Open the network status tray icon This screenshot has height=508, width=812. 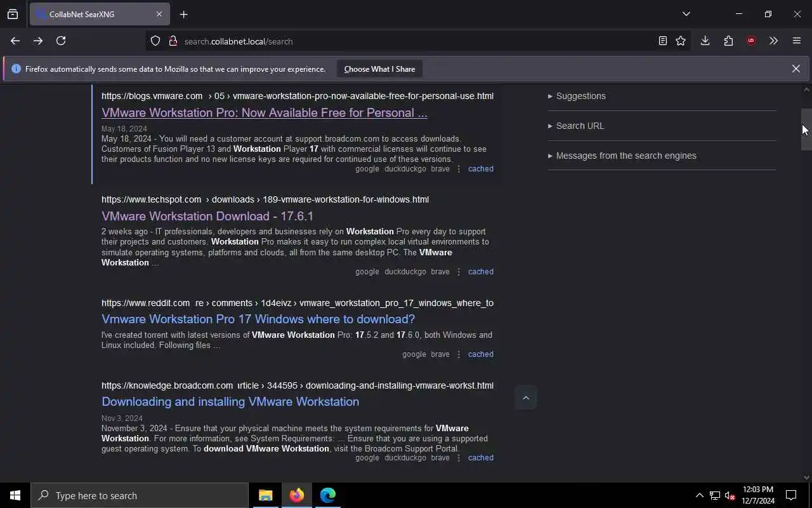pos(715,495)
